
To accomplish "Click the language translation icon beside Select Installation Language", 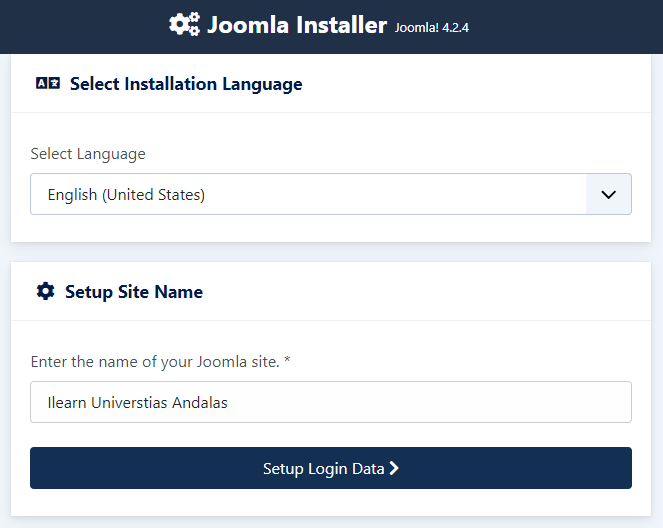I will [48, 83].
